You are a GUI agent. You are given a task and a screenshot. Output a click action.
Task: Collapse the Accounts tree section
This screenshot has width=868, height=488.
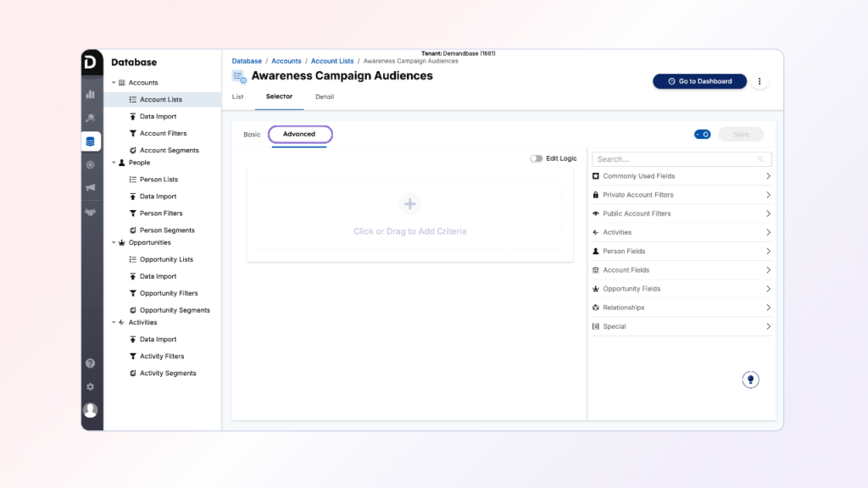(x=114, y=83)
